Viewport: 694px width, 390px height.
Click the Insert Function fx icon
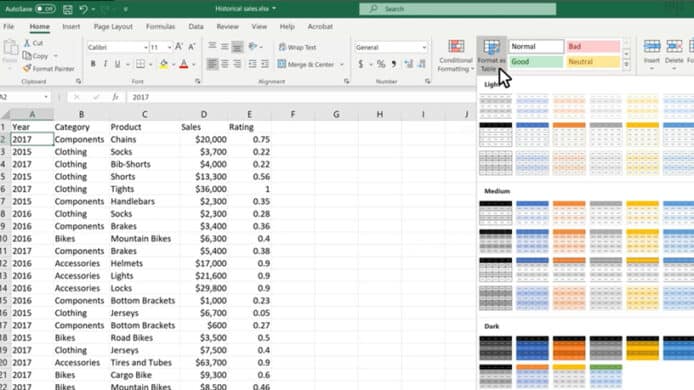[116, 97]
